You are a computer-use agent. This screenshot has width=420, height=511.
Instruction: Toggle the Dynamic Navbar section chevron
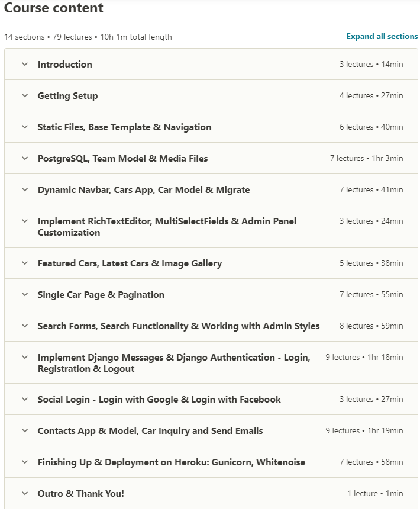[25, 189]
